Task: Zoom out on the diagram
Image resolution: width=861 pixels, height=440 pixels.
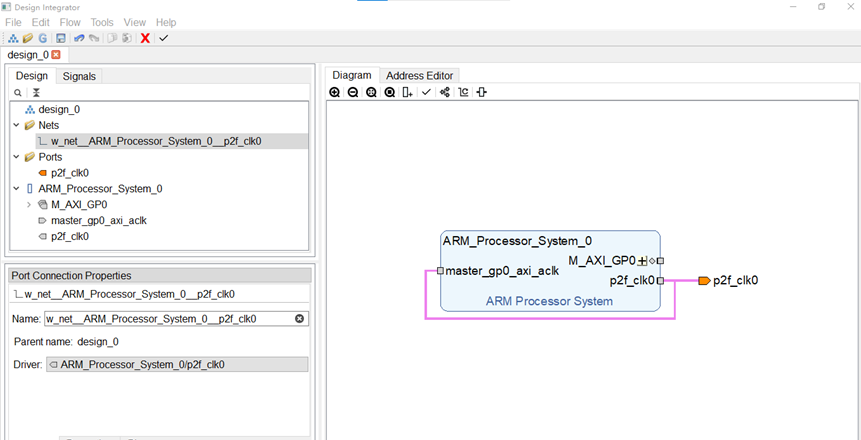Action: point(353,92)
